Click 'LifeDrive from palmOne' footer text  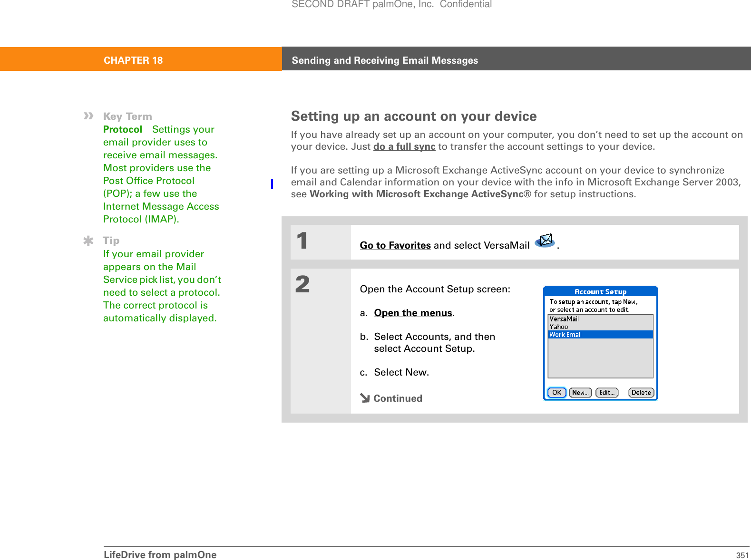click(x=160, y=555)
